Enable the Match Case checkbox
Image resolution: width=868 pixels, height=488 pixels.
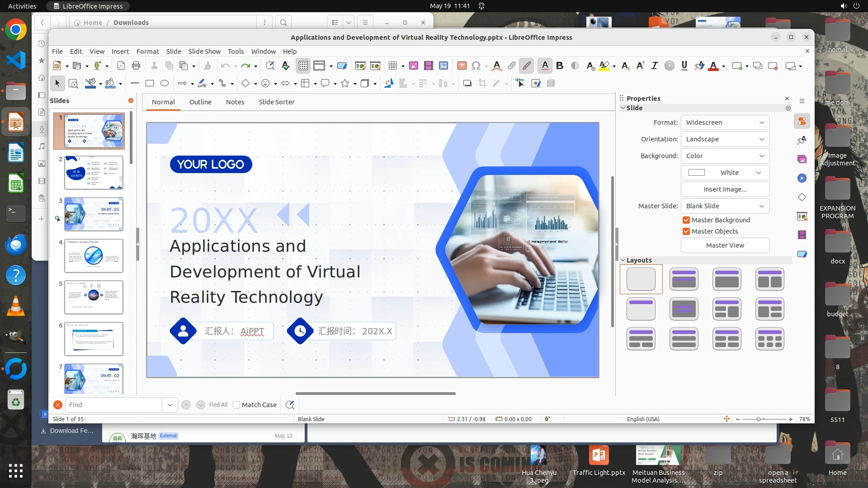(x=236, y=405)
